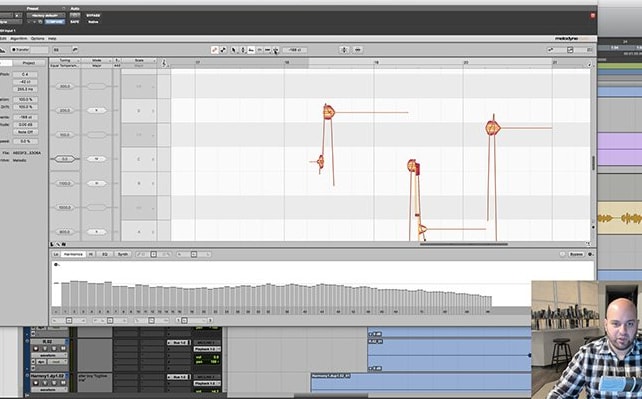Open the waveform view selector on R.02 track
The image size is (642, 399).
pyautogui.click(x=50, y=355)
